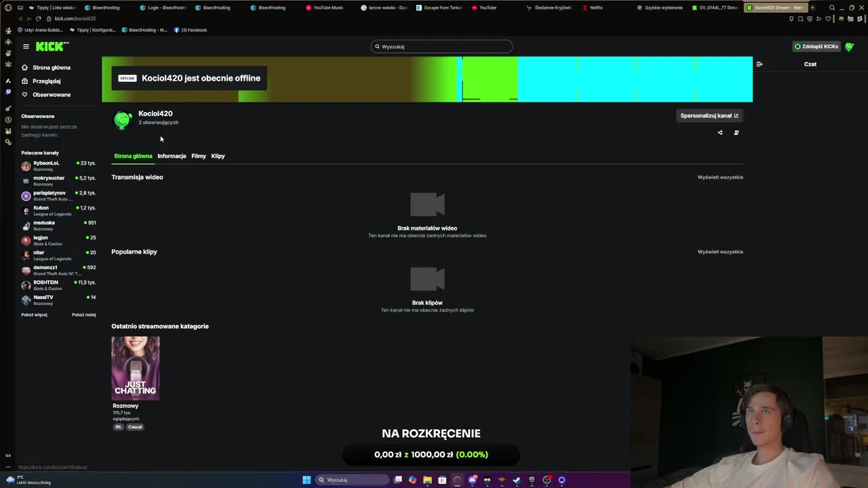The height and width of the screenshot is (488, 868).
Task: Click the Rozmowy category title
Action: point(125,406)
